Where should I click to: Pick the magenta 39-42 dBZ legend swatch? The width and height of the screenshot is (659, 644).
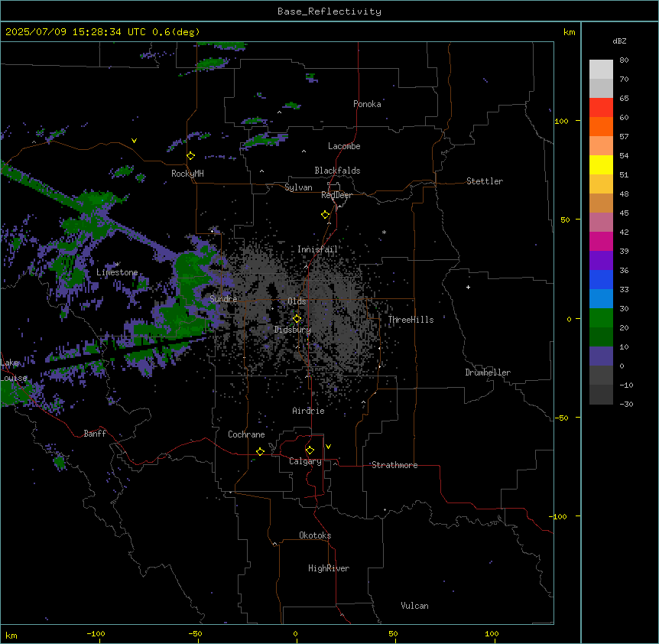tap(601, 242)
